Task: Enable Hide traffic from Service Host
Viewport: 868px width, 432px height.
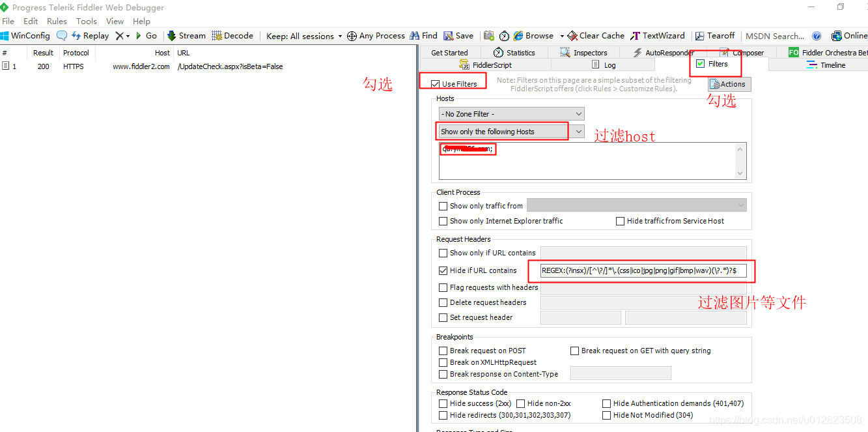Action: (621, 222)
